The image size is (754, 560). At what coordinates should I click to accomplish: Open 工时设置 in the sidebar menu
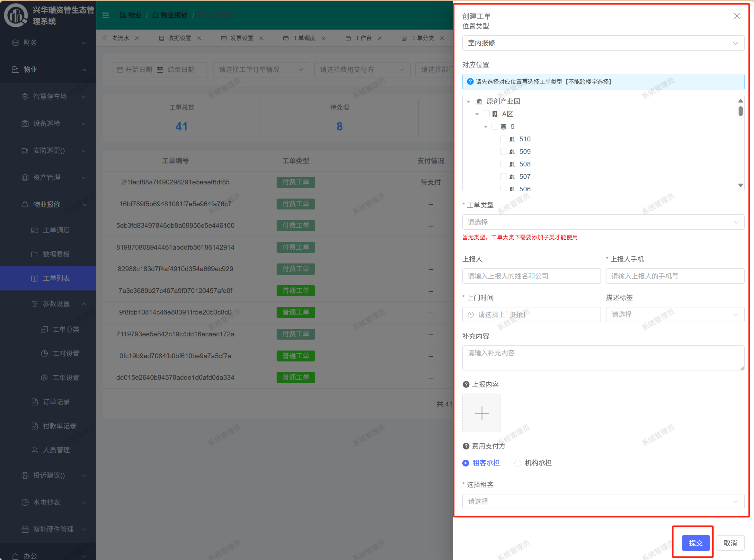(x=66, y=353)
